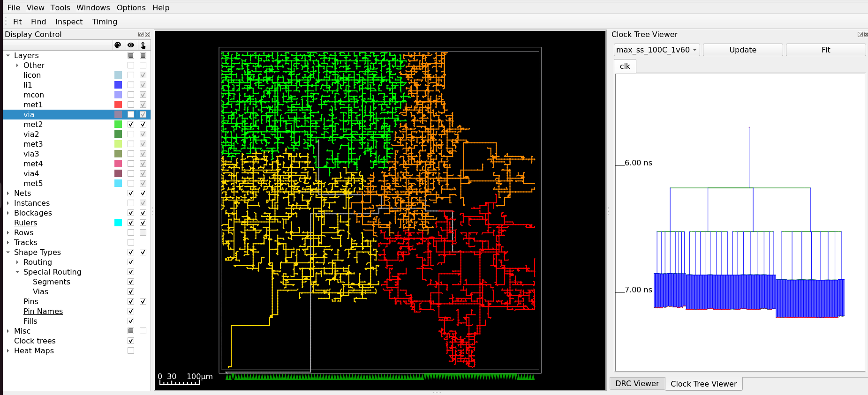Select the Rulers tree item
868x395 pixels.
25,223
